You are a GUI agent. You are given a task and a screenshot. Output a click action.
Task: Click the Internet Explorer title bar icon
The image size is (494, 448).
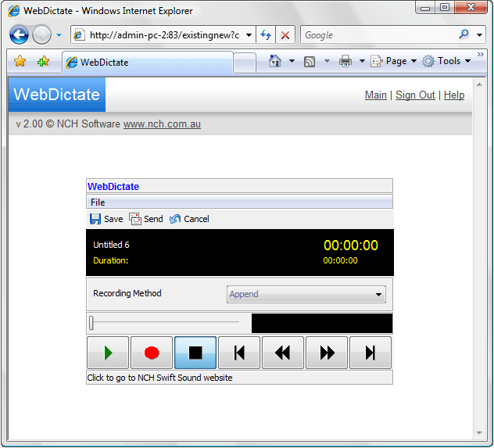(14, 11)
